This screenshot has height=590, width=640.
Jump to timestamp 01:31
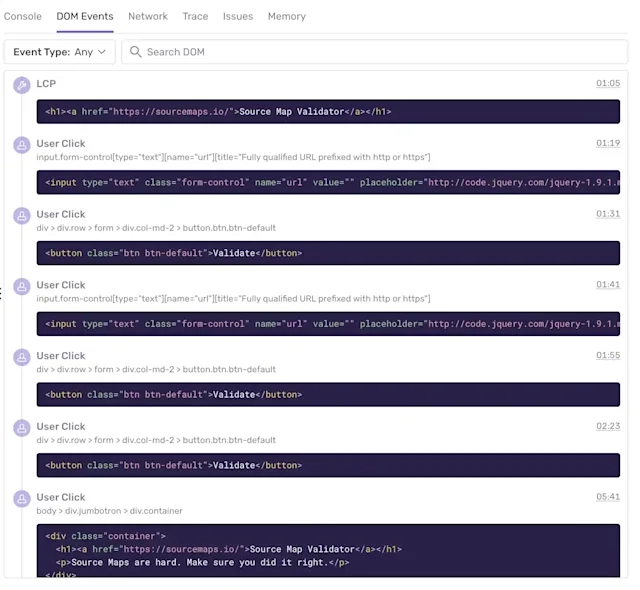tap(608, 214)
